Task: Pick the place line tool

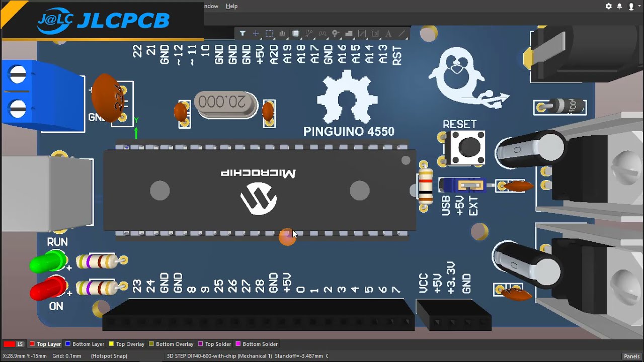Action: [401, 34]
